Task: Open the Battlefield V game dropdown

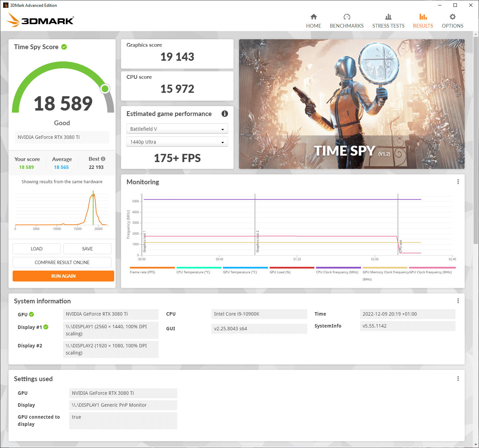Action: (x=177, y=129)
